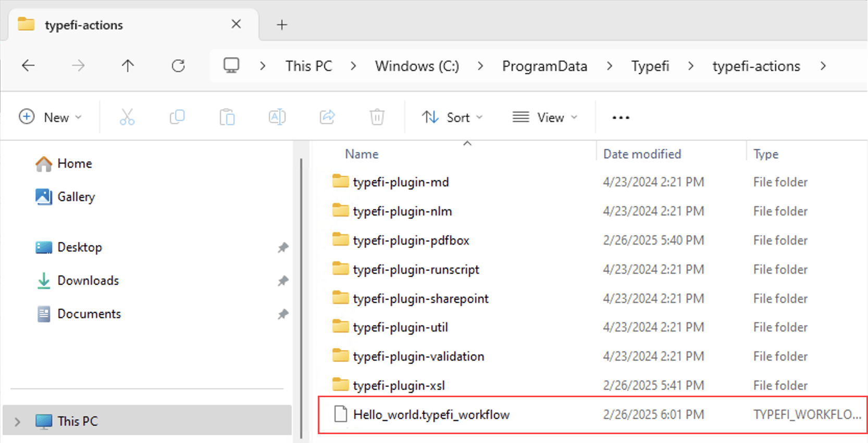Image resolution: width=868 pixels, height=443 pixels.
Task: Open Home in navigation pane
Action: pos(64,163)
